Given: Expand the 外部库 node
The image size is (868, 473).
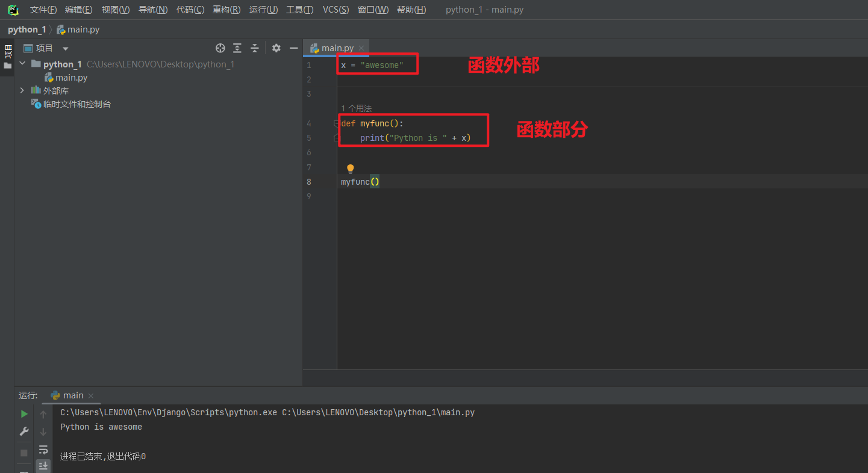Looking at the screenshot, I should [22, 90].
